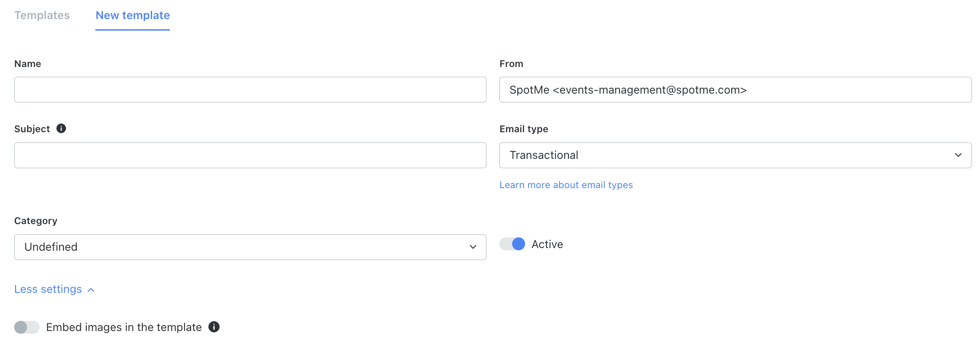Focus the Name input field

(x=250, y=90)
